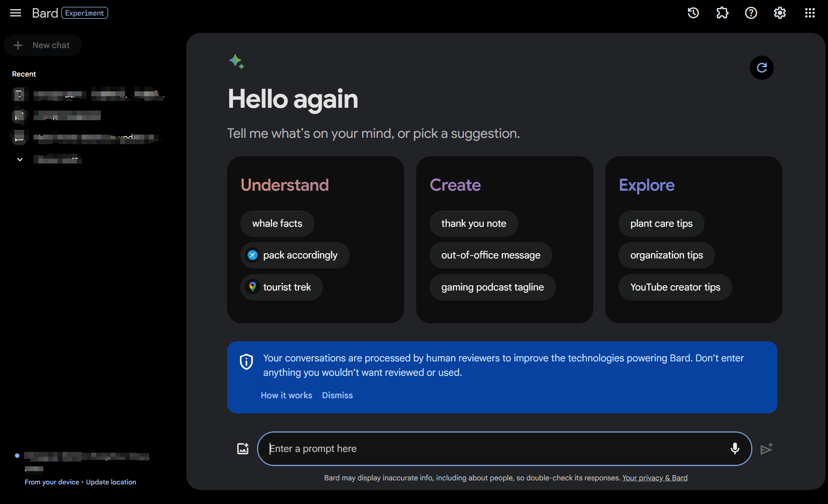828x504 pixels.
Task: Start a New chat
Action: tap(43, 45)
